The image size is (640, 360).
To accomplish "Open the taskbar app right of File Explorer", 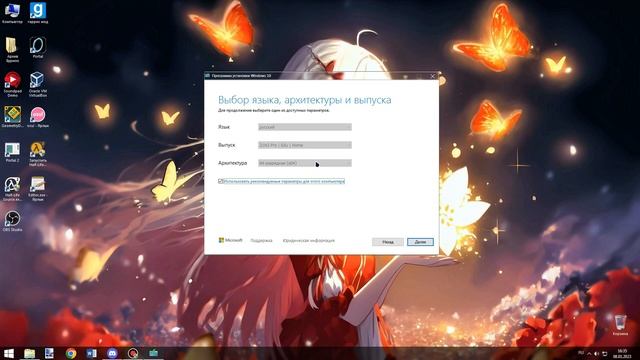I will tap(49, 353).
